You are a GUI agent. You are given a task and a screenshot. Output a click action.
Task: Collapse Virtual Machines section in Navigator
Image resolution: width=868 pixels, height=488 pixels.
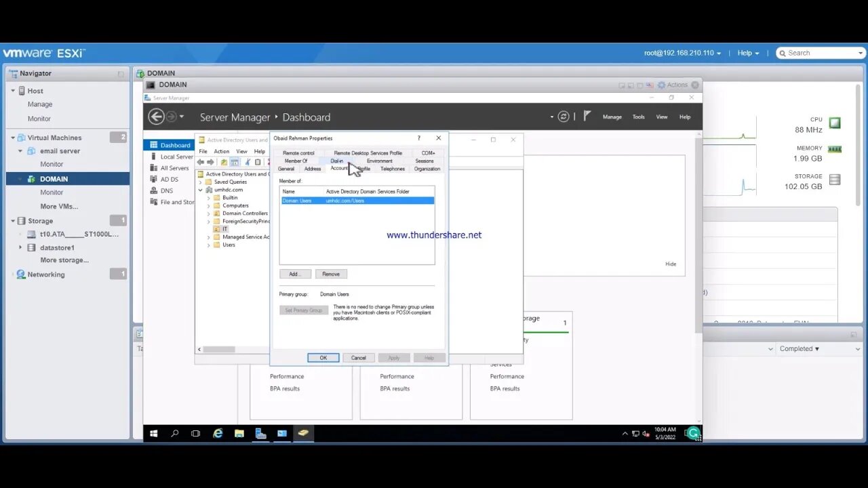(13, 138)
